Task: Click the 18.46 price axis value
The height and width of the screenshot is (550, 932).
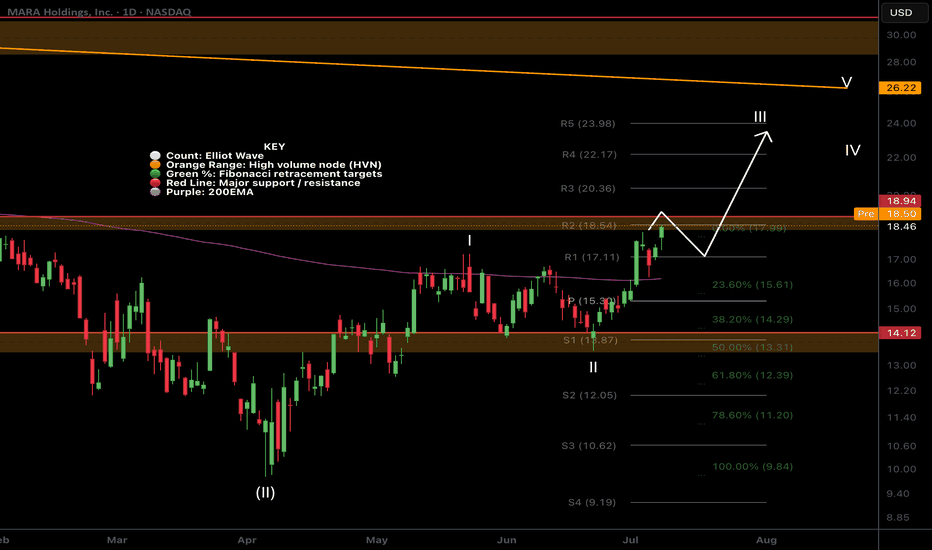Action: pos(901,227)
